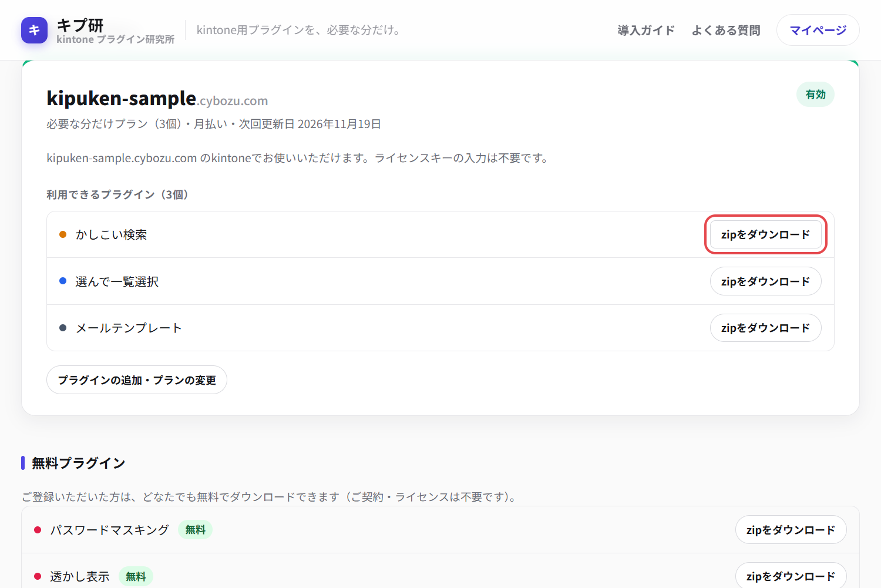Click the 無料 badge beside 透かし表示

coord(136,576)
